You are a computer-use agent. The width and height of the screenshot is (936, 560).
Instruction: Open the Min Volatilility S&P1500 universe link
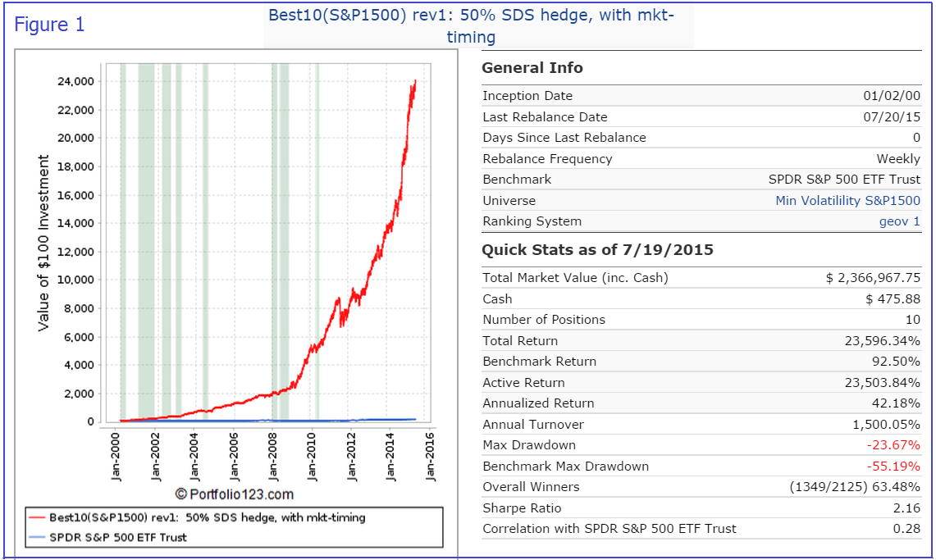(847, 200)
